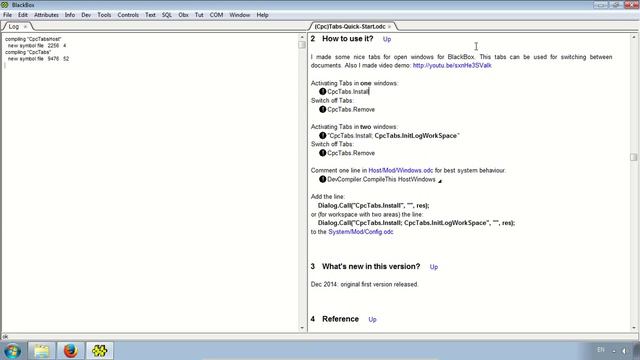Click volume icon in system tray
The height and width of the screenshot is (360, 640).
coord(624,351)
